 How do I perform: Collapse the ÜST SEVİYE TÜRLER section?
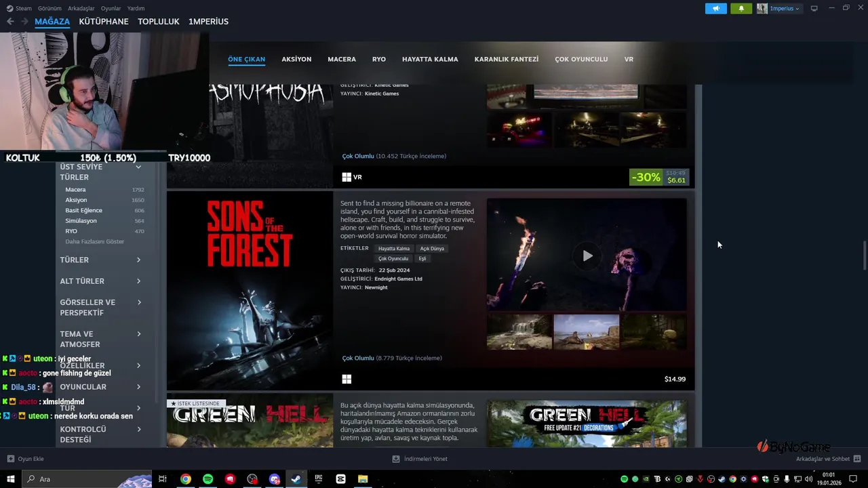(x=138, y=167)
